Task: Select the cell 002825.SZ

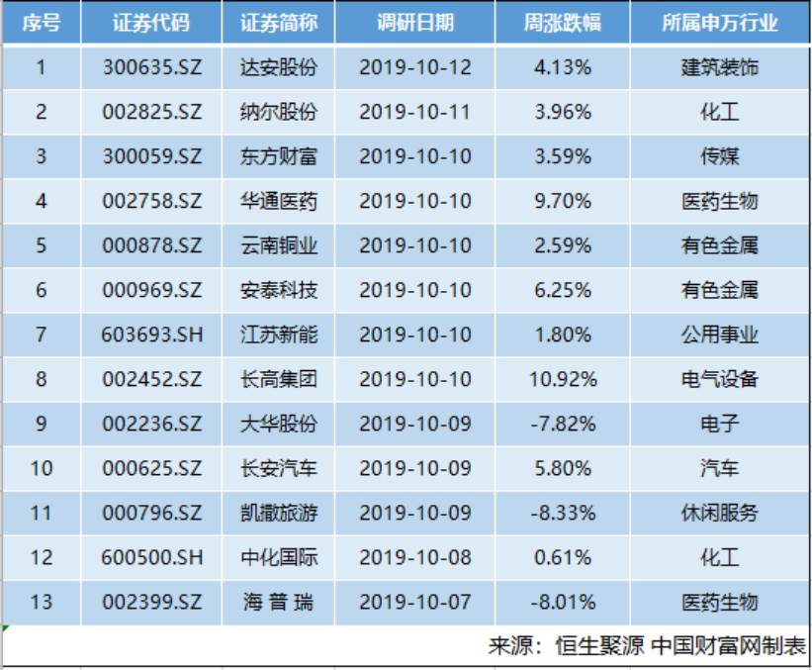Action: click(x=151, y=112)
